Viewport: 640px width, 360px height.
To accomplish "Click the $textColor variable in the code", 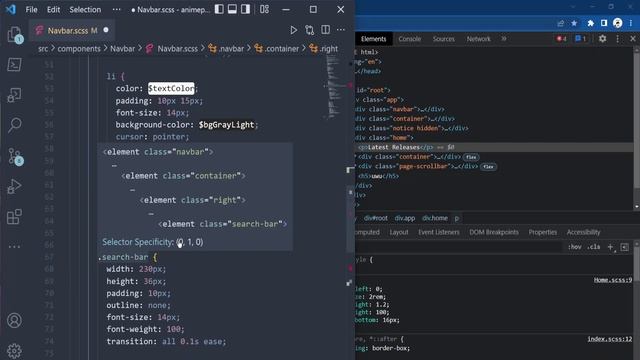I will (171, 88).
